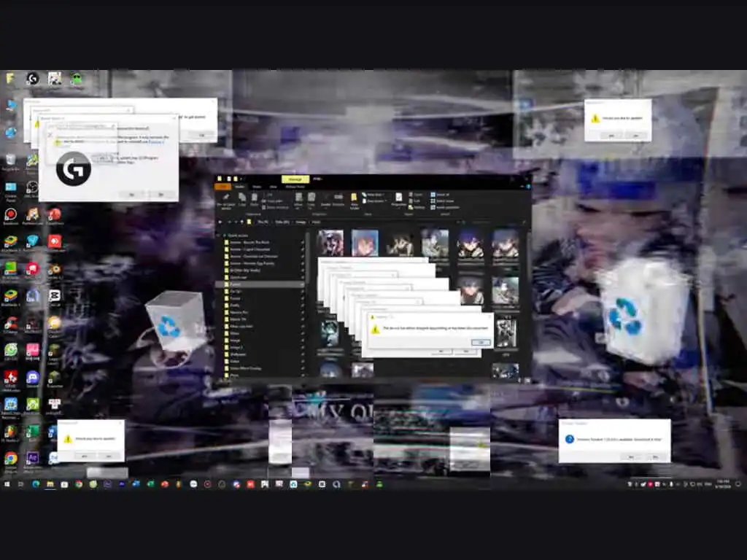747x560 pixels.
Task: Click the Move to icon in ribbon
Action: pyautogui.click(x=298, y=201)
